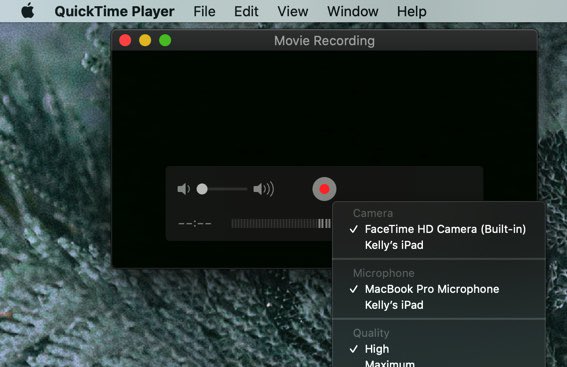The width and height of the screenshot is (567, 367).
Task: Choose Kelly's iPad as microphone
Action: (439, 305)
